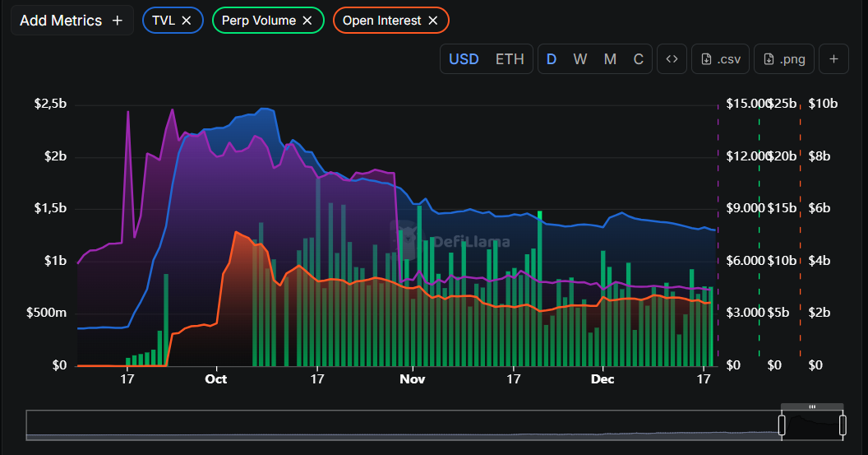Switch denomination to ETH
Screen dimensions: 868x455
pos(510,59)
